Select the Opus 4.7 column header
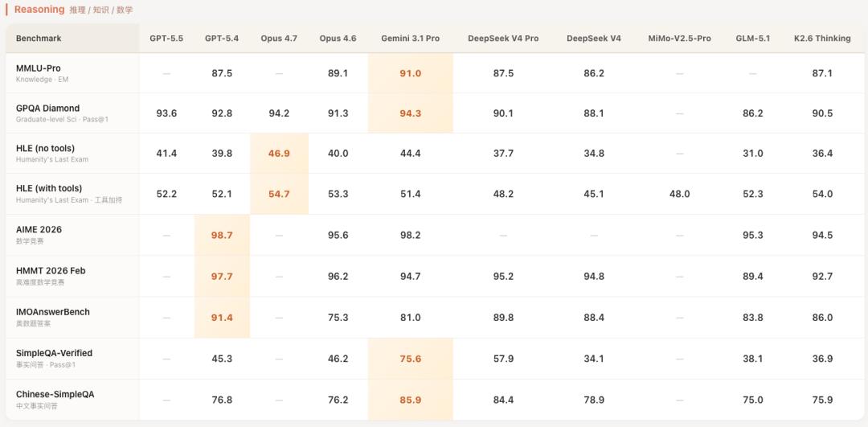868x427 pixels. tap(279, 39)
